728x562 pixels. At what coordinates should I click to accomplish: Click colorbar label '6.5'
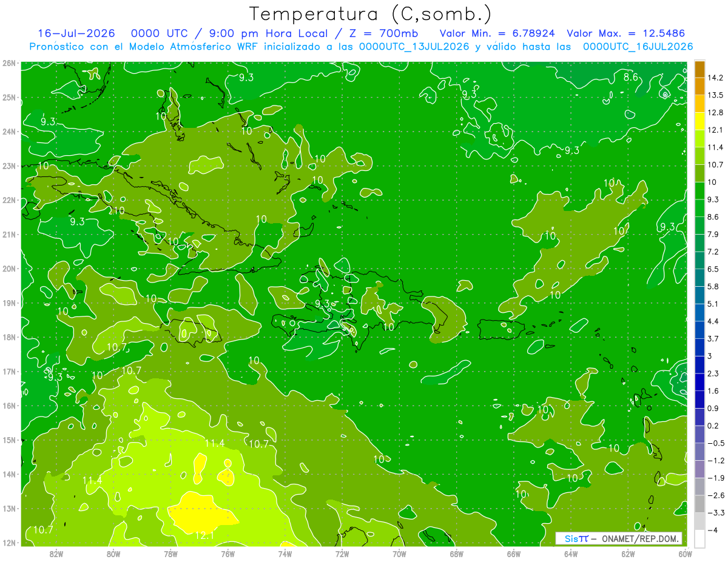[x=713, y=269]
